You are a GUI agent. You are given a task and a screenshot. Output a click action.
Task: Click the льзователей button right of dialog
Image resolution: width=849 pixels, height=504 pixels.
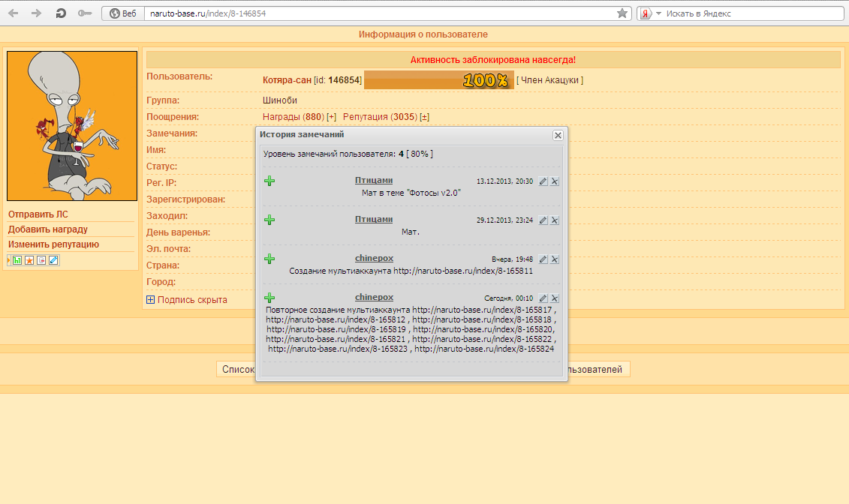tap(598, 369)
